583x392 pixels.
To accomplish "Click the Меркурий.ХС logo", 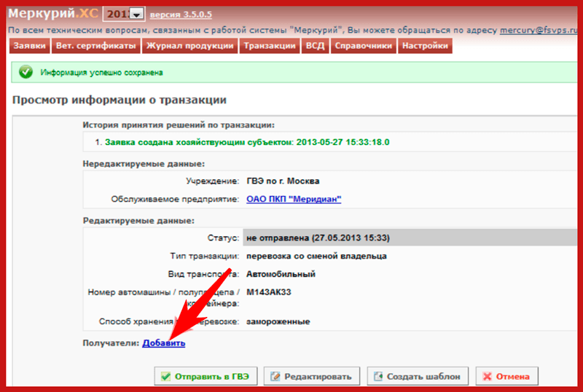I will point(53,14).
